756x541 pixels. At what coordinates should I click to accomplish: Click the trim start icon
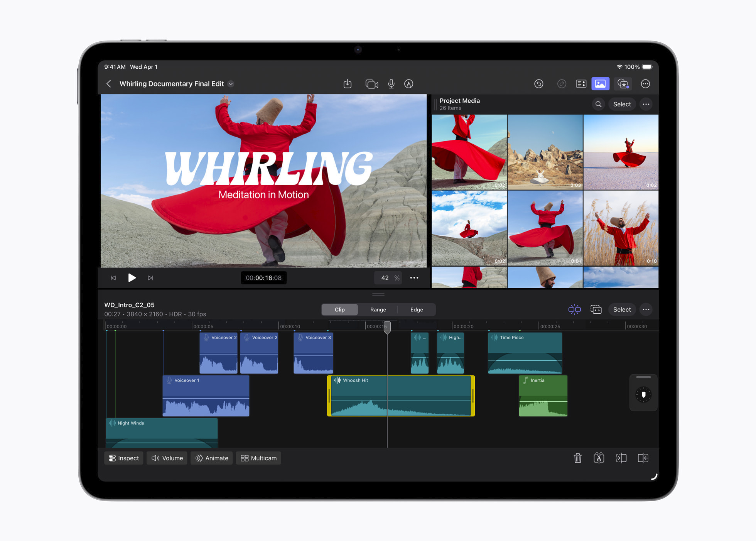(x=621, y=458)
